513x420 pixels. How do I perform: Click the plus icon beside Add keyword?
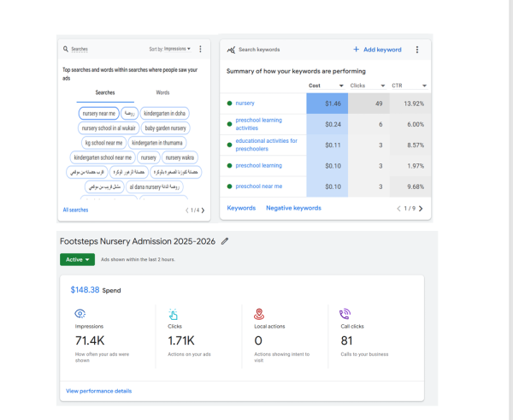[357, 49]
